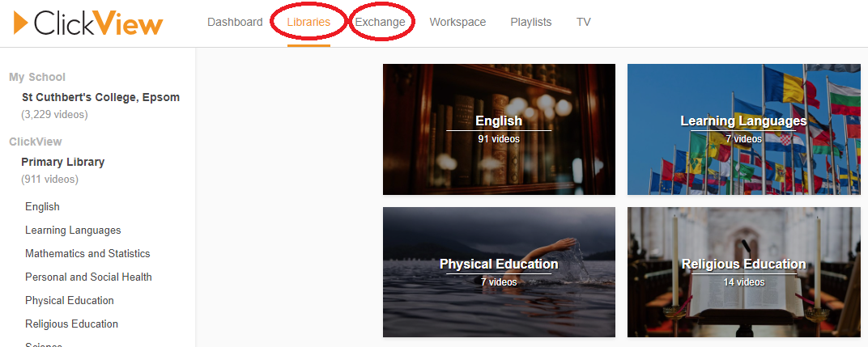868x347 pixels.
Task: Open the Dashboard tab
Action: pyautogui.click(x=235, y=22)
